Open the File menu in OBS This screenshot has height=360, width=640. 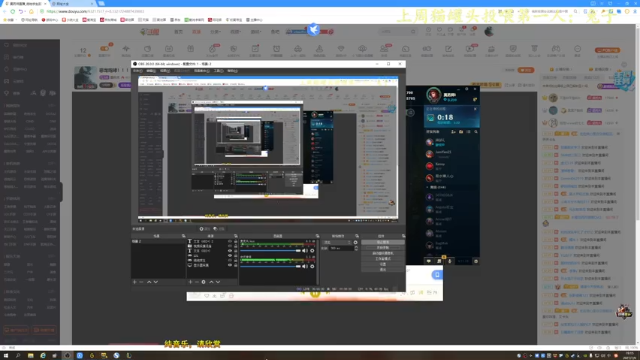coord(138,71)
